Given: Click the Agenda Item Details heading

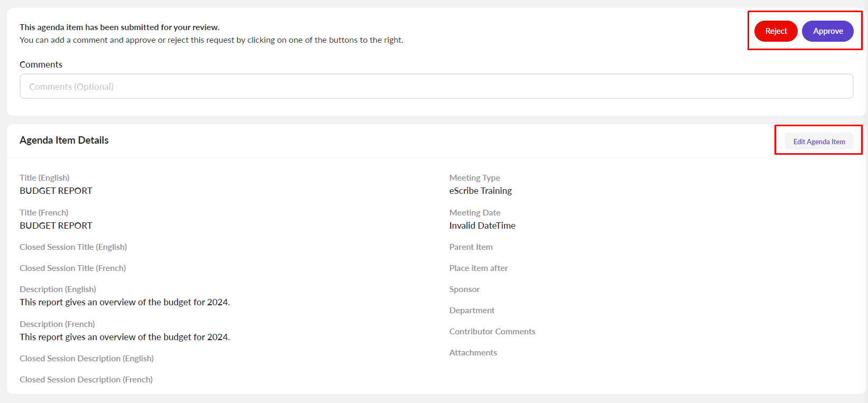Looking at the screenshot, I should coord(64,140).
